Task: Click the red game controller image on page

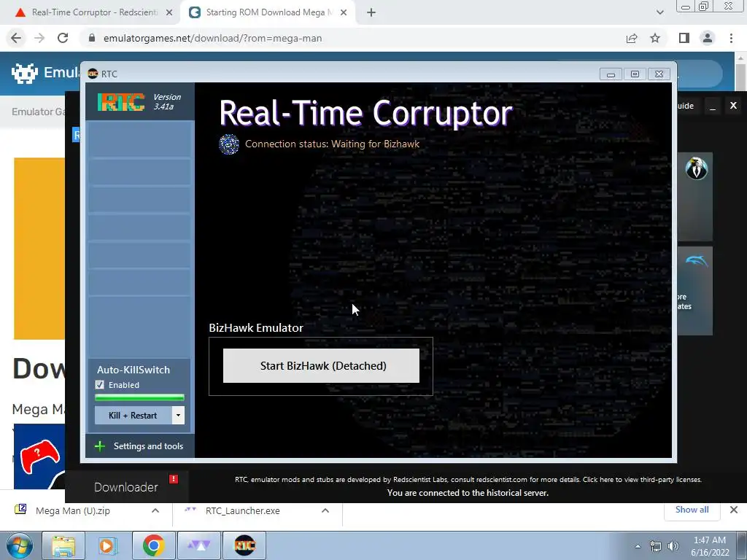Action: coord(40,456)
